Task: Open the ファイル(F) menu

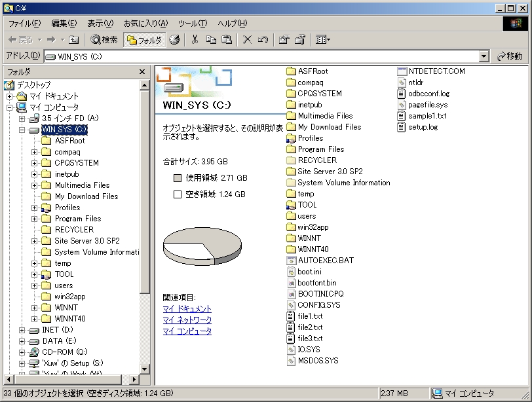Action: coord(24,24)
